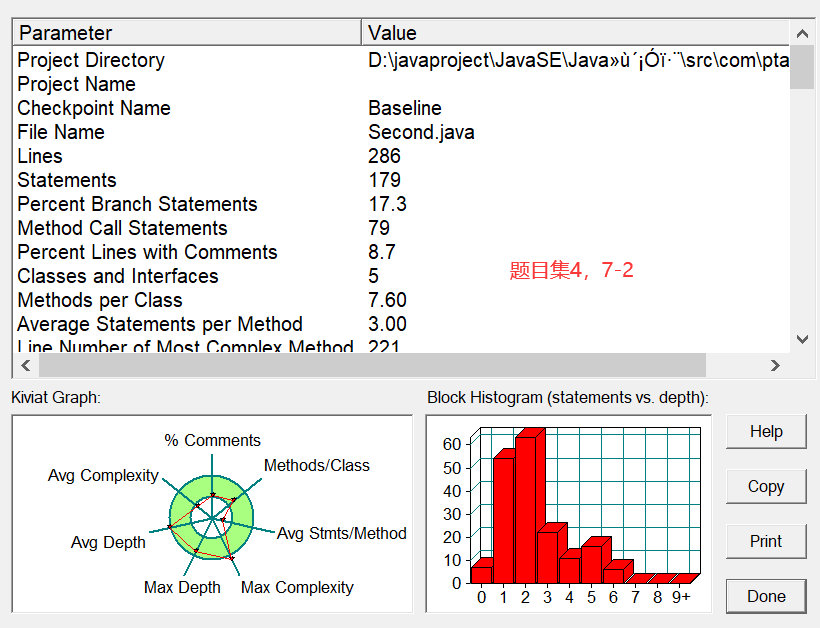Screen dimensions: 820x628
Task: Select Method Call Statements row
Action: [401, 229]
